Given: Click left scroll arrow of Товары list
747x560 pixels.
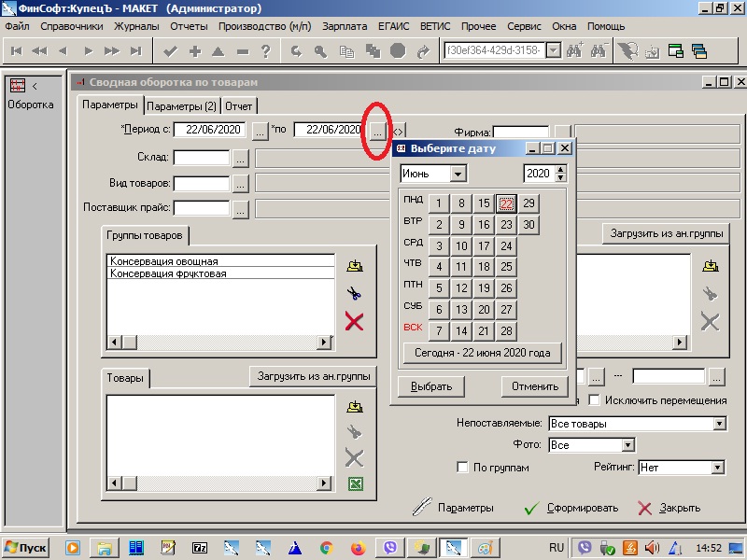Looking at the screenshot, I should (114, 483).
